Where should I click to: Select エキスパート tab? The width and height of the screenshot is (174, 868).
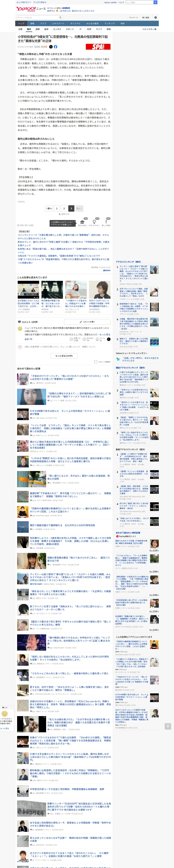58,24
